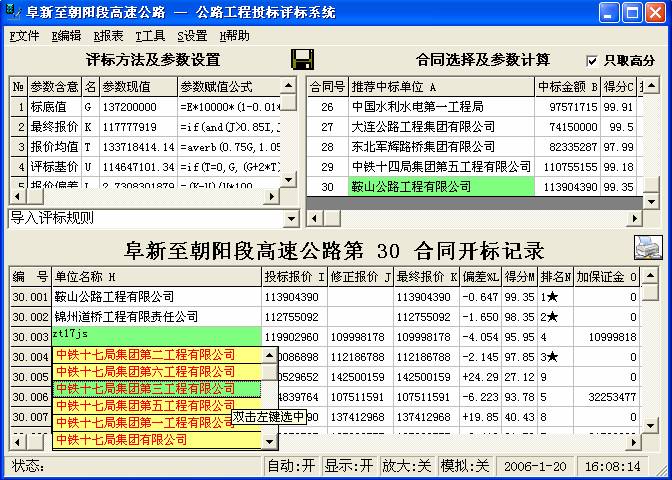Open the F文件 menu

[24, 36]
